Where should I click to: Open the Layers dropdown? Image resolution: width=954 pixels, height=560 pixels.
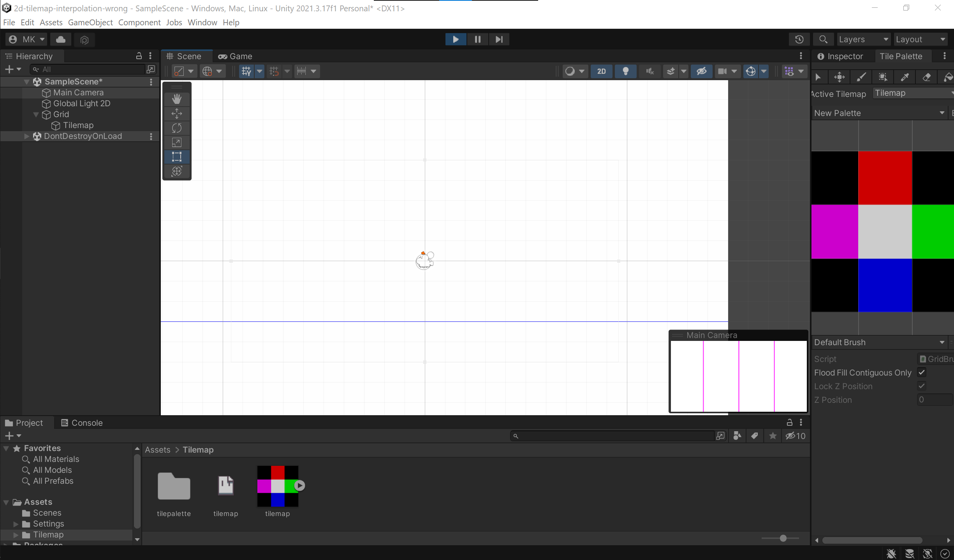pyautogui.click(x=863, y=39)
